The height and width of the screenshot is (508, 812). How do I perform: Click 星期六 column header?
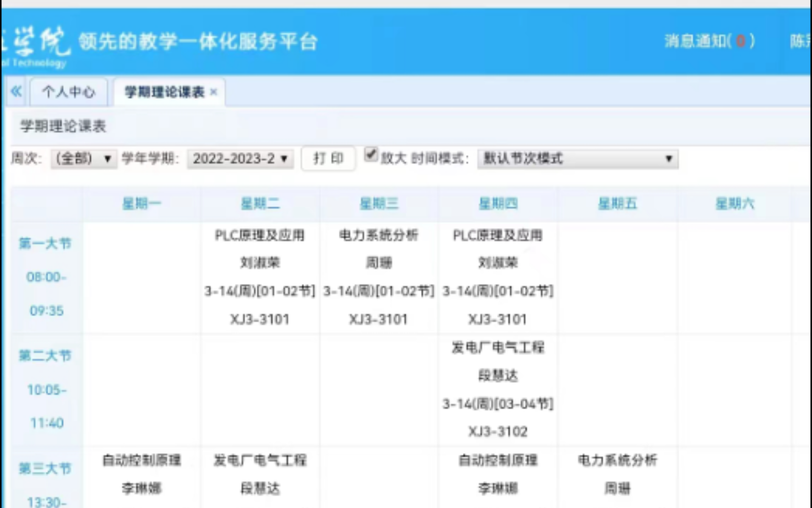tap(735, 204)
